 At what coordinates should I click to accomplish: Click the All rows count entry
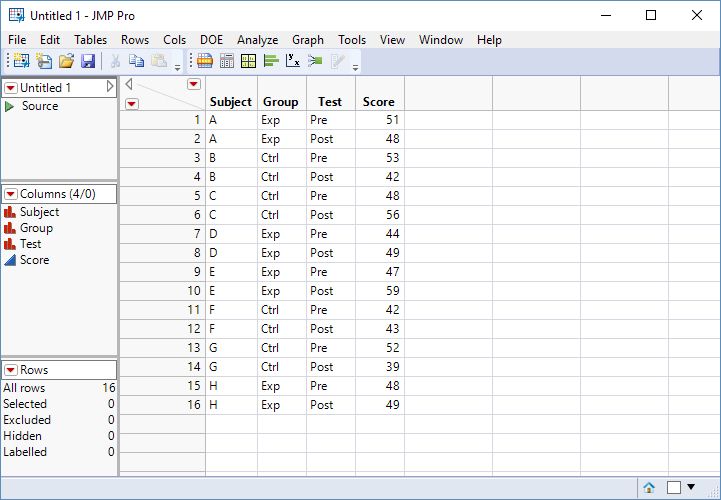click(x=59, y=388)
